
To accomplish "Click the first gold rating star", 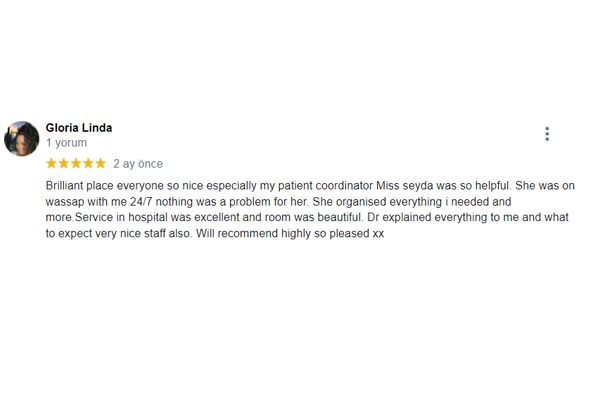I will pyautogui.click(x=51, y=163).
